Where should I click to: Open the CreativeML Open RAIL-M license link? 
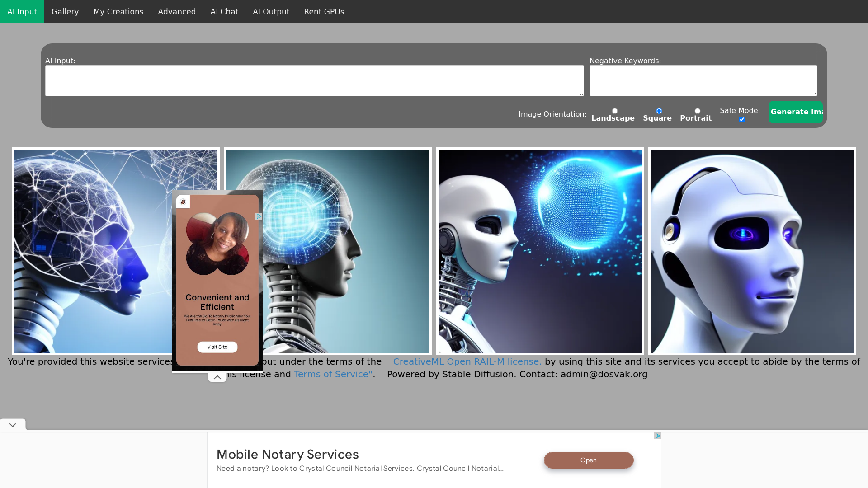[x=467, y=361]
